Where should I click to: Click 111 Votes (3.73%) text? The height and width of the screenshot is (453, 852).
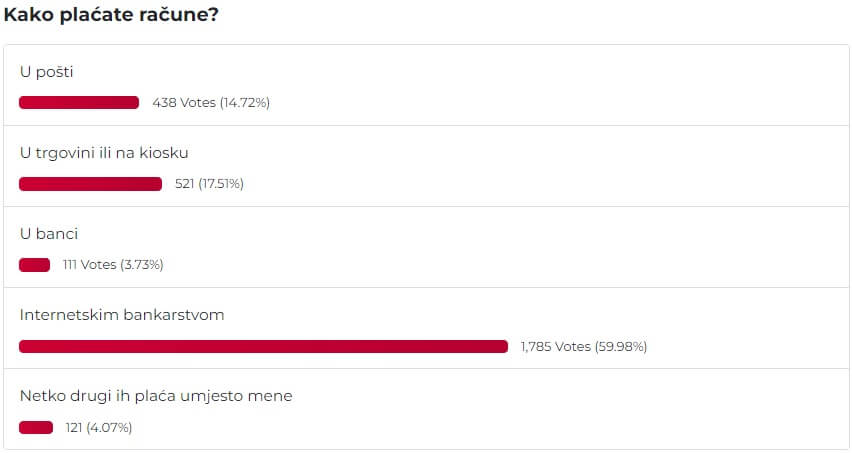coord(113,265)
